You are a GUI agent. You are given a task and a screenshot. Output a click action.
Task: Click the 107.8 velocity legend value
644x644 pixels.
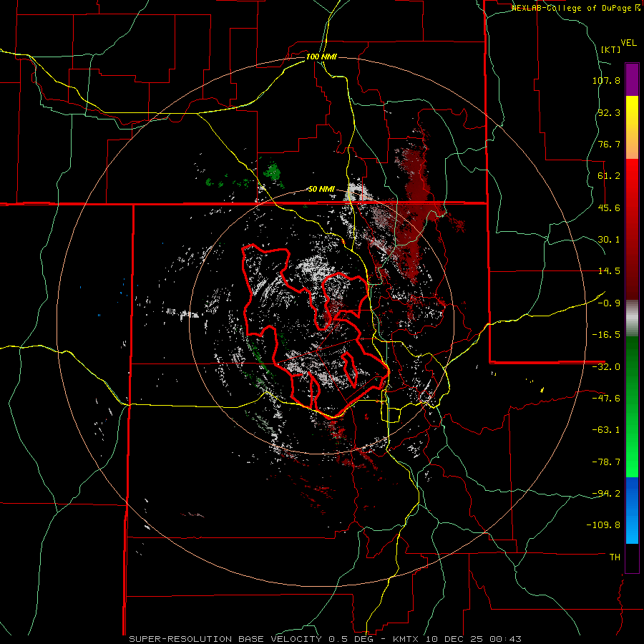tap(606, 80)
